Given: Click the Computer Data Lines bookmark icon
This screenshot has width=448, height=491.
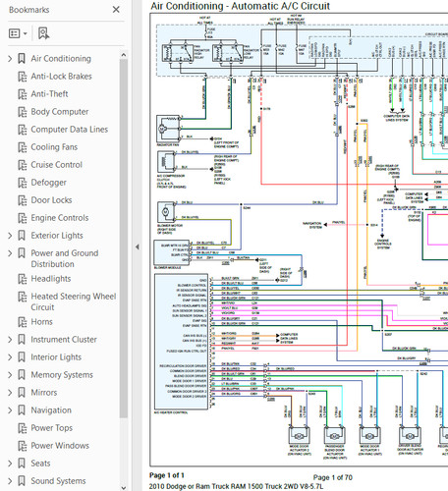Looking at the screenshot, I should click(x=23, y=130).
